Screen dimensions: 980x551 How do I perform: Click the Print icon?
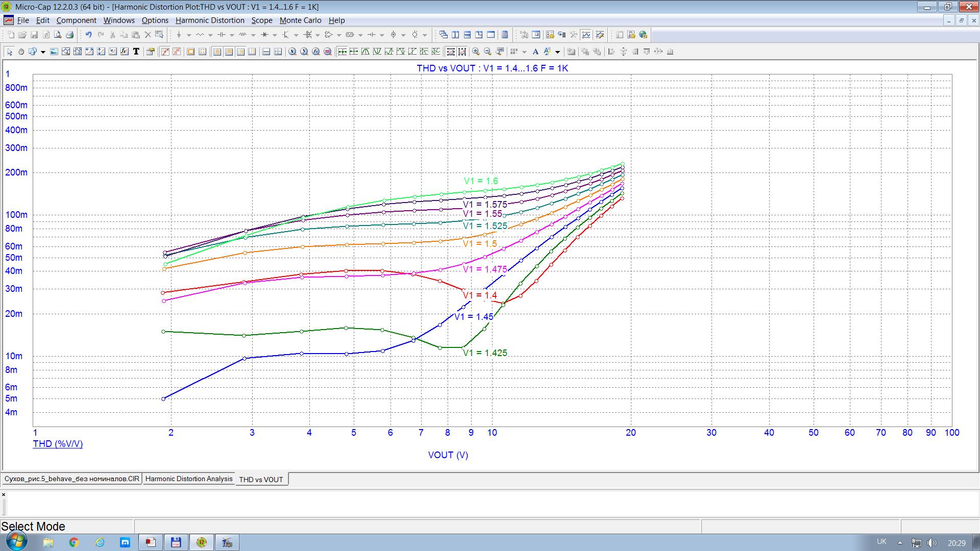tap(70, 35)
